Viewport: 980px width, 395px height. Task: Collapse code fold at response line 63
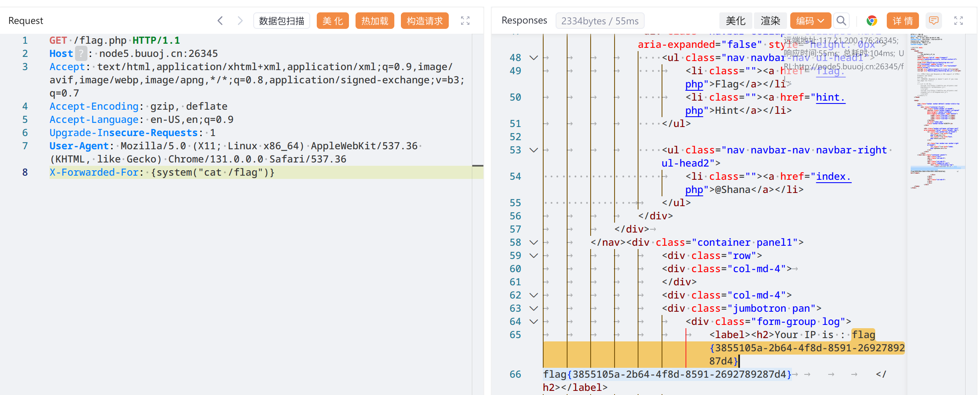[x=534, y=308]
